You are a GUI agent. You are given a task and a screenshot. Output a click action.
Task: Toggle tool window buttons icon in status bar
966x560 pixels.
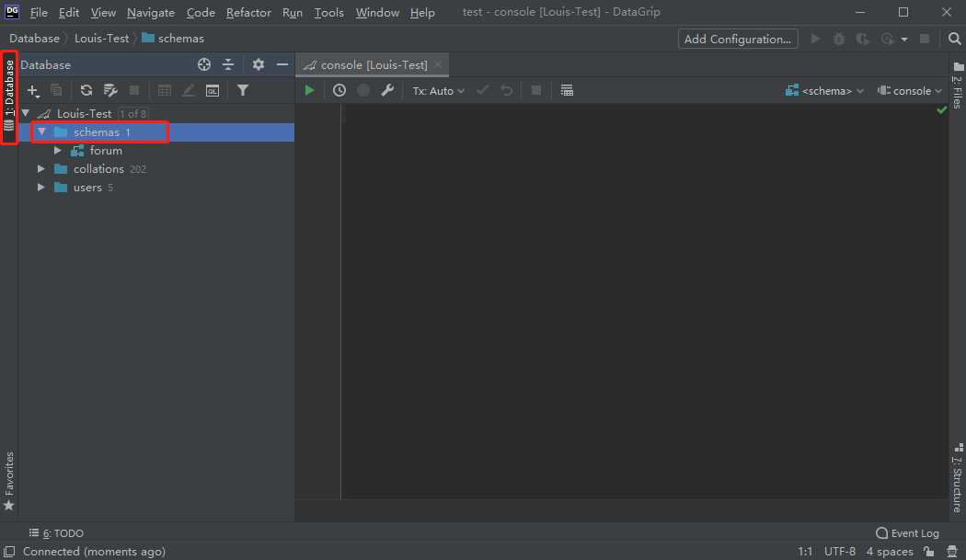8,552
